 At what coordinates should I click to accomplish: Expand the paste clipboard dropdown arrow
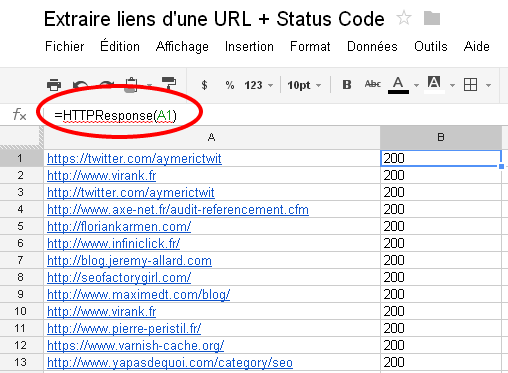pos(149,85)
